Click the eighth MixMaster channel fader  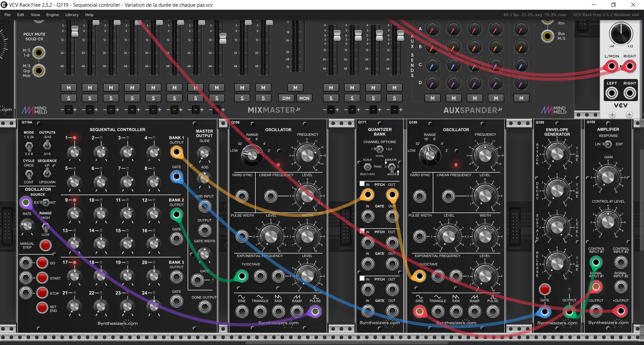[223, 38]
